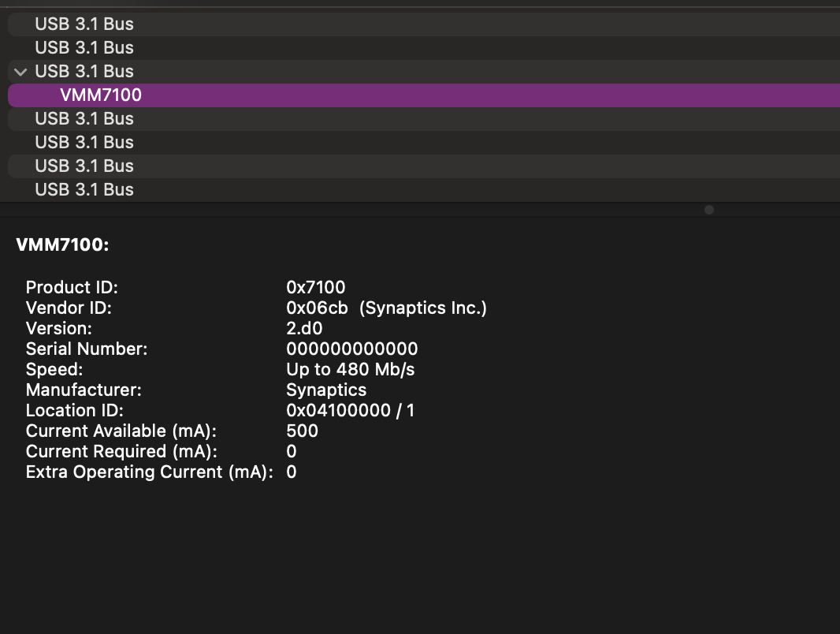The width and height of the screenshot is (840, 634).
Task: Click the Extra Operating Current (mA) label
Action: [x=150, y=472]
